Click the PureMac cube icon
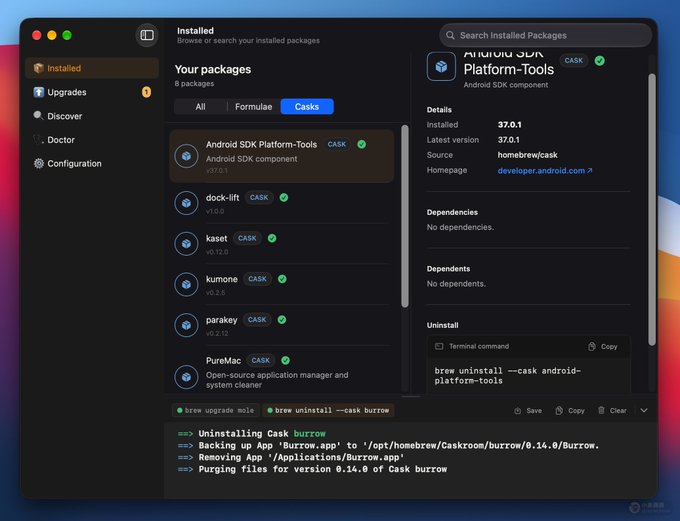The height and width of the screenshot is (521, 680). pyautogui.click(x=186, y=377)
